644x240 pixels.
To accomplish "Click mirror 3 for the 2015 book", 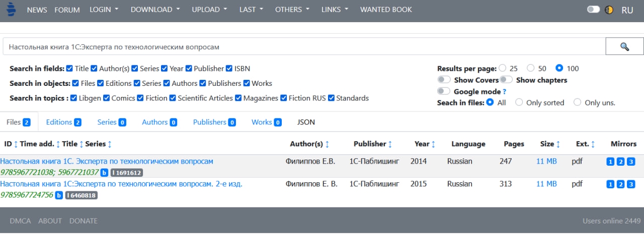I will coord(630,184).
